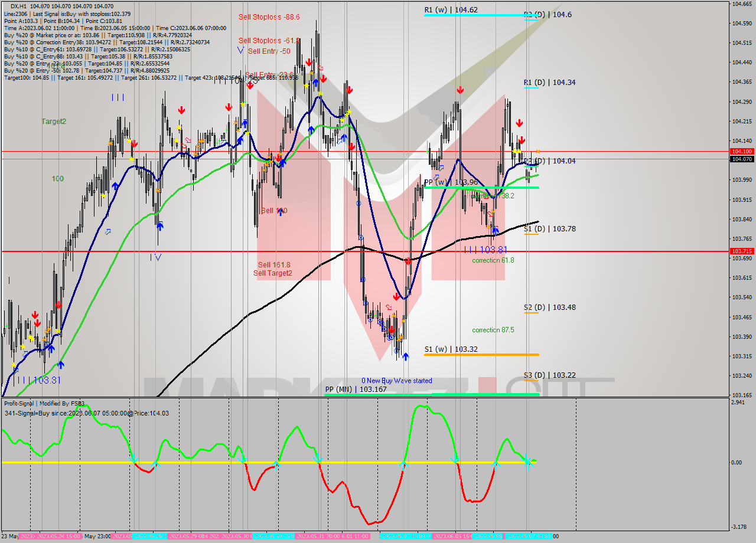
Task: Click the 'correction 87.5' label
Action: coord(493,330)
